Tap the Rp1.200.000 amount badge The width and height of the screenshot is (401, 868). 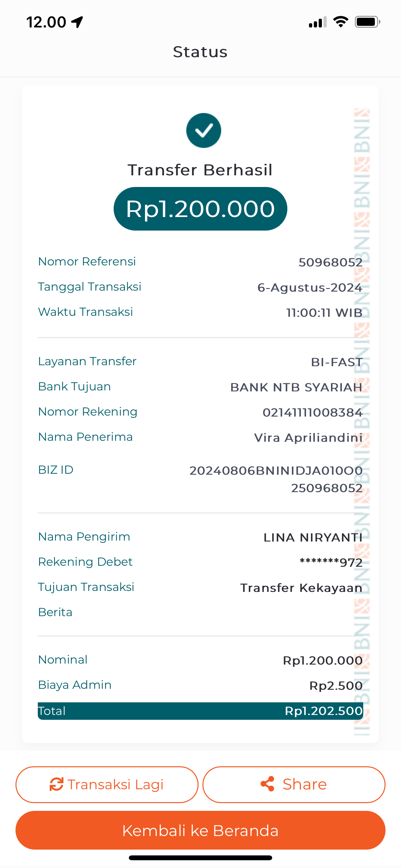coord(200,209)
